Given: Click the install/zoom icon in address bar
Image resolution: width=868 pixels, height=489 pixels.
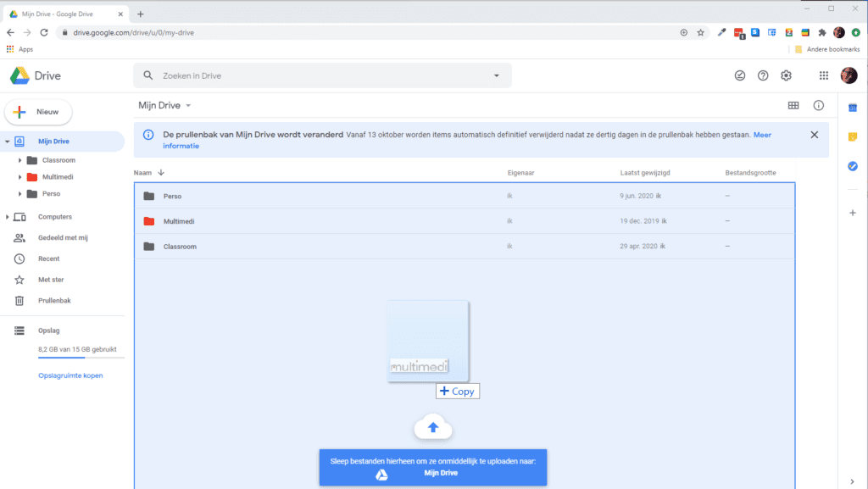Looking at the screenshot, I should [684, 33].
